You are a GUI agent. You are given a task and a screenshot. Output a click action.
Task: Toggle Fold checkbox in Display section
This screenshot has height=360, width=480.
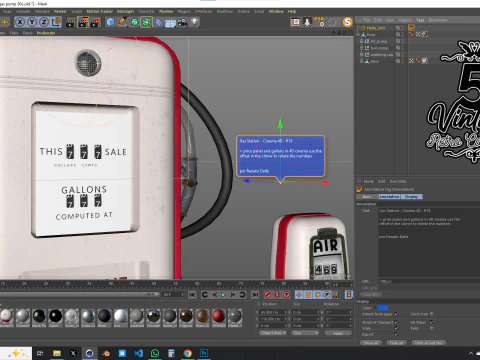(432, 328)
